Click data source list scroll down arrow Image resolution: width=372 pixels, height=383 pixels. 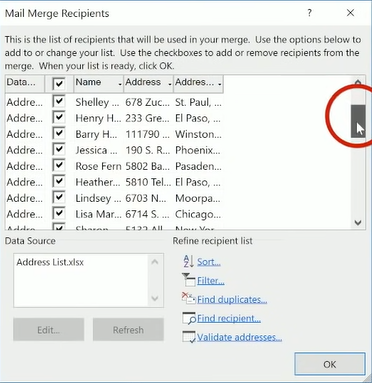155,298
